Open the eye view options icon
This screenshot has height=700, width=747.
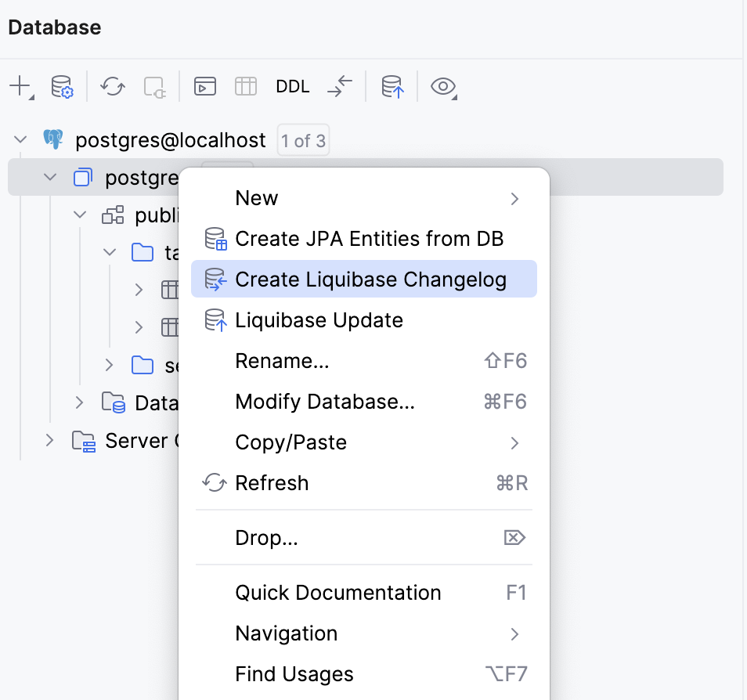443,86
